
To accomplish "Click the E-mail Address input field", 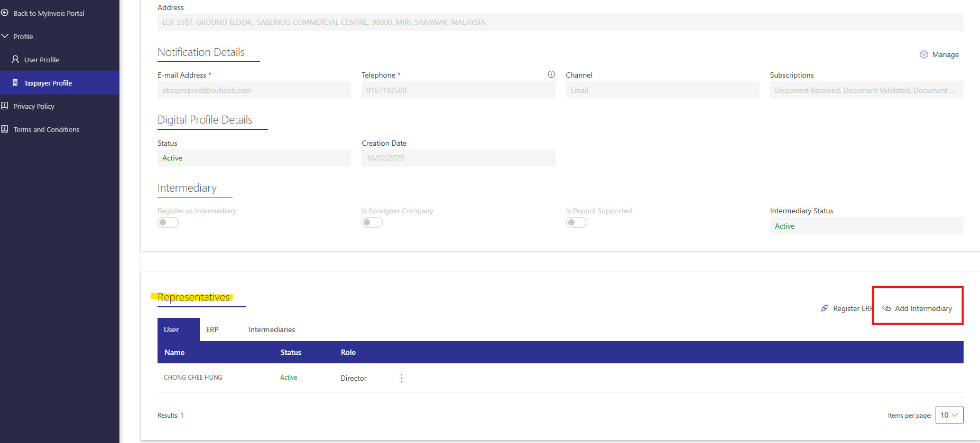I will [x=254, y=90].
